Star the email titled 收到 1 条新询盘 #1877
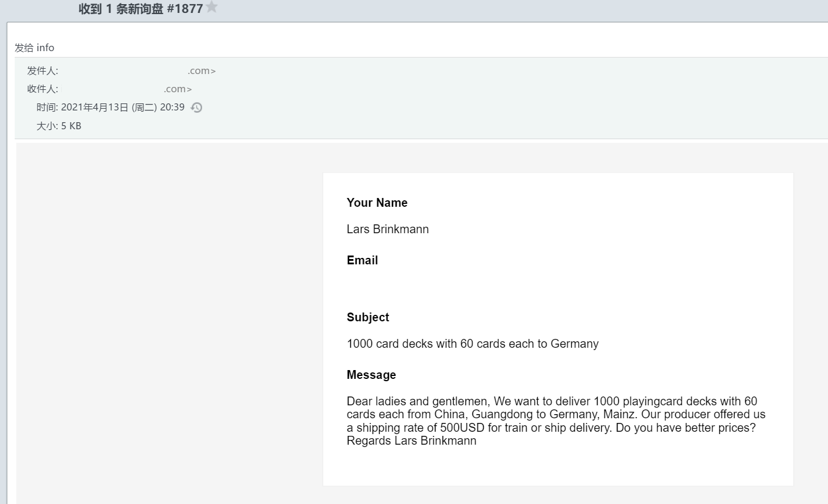 [212, 7]
